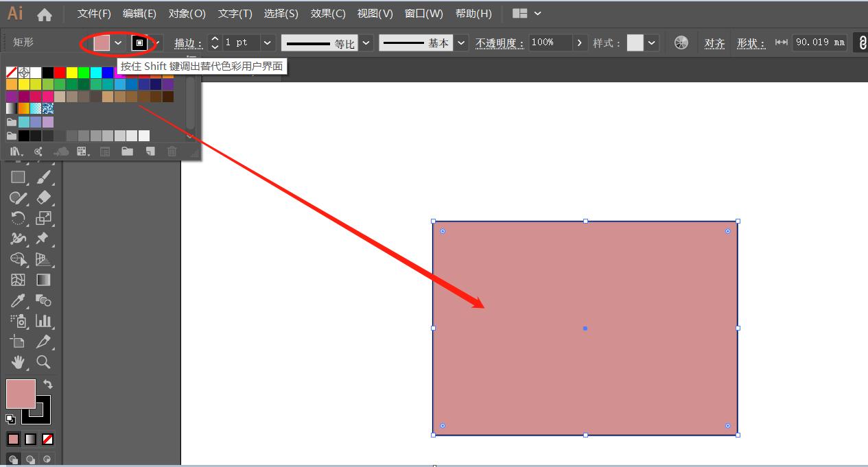
Task: Select the Shape Builder tool
Action: pyautogui.click(x=18, y=259)
